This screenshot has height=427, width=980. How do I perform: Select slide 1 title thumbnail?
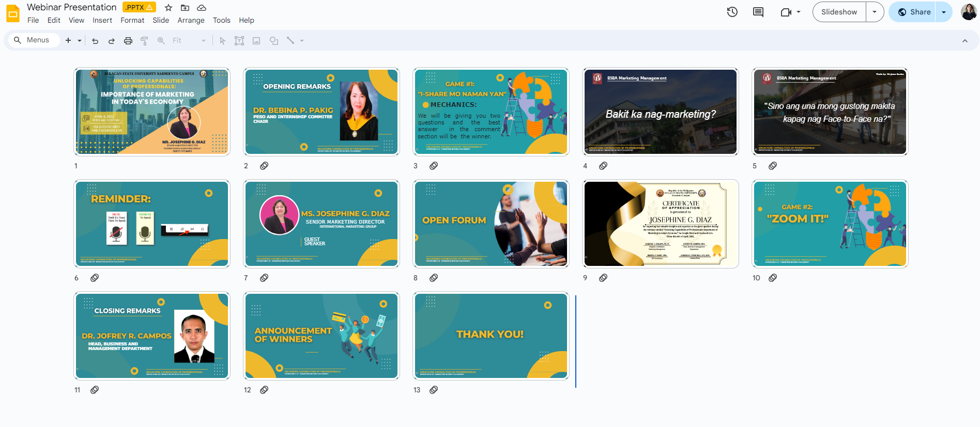pos(152,112)
